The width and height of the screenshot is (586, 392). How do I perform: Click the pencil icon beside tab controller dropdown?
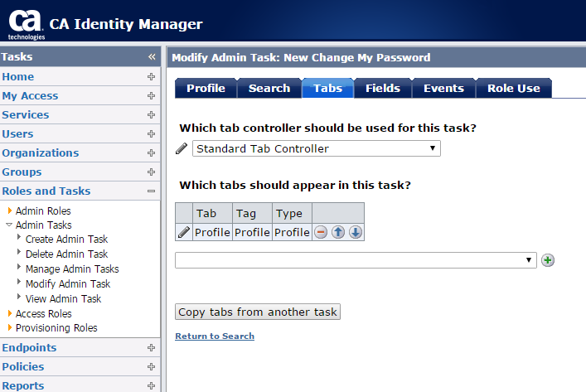(182, 149)
